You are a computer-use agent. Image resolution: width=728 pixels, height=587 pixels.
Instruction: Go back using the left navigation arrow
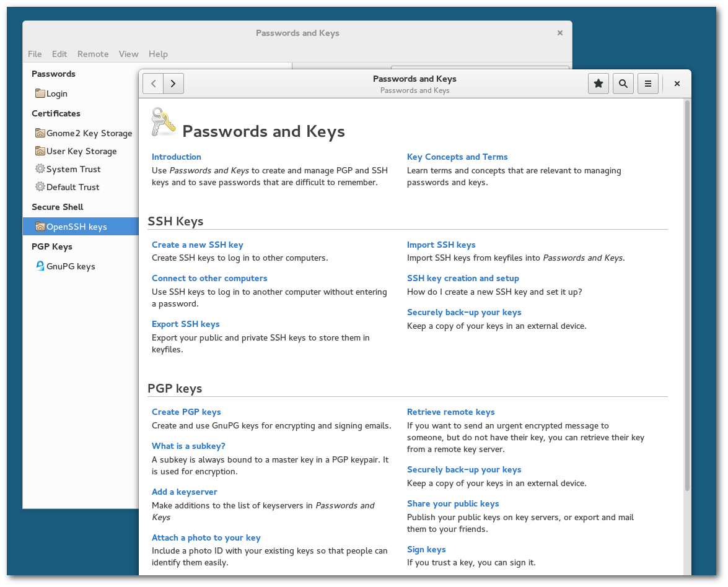pos(153,83)
